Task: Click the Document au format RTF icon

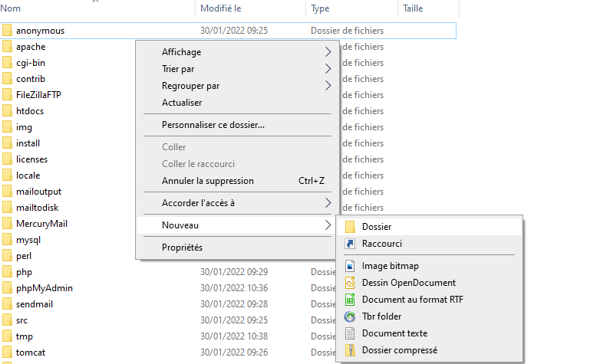Action: 350,300
